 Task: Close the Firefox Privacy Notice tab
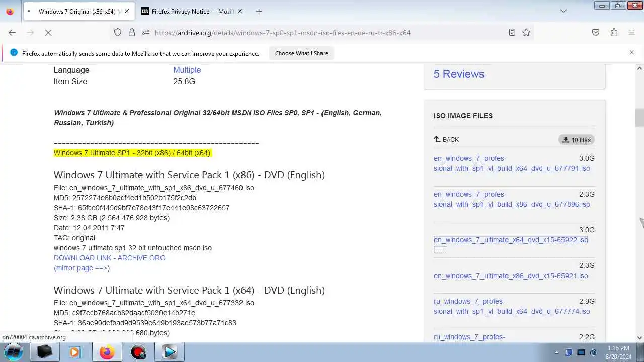point(239,11)
